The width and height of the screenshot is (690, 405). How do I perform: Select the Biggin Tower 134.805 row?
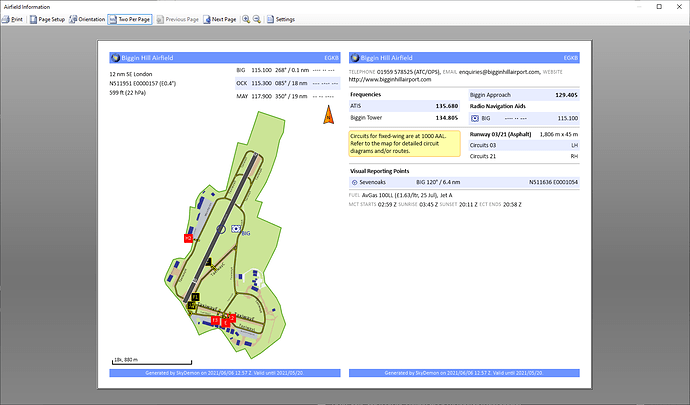[404, 118]
